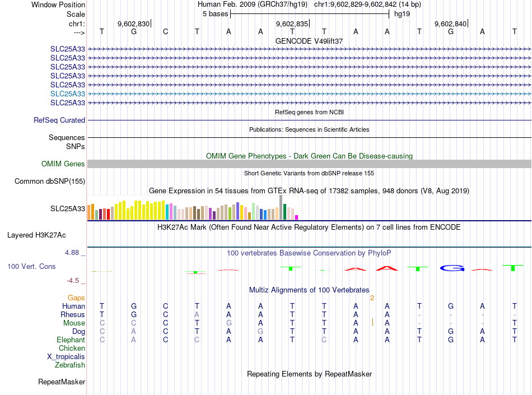The image size is (532, 395).
Task: Click the large blue G PhyloP conservation logo
Action: [x=452, y=268]
